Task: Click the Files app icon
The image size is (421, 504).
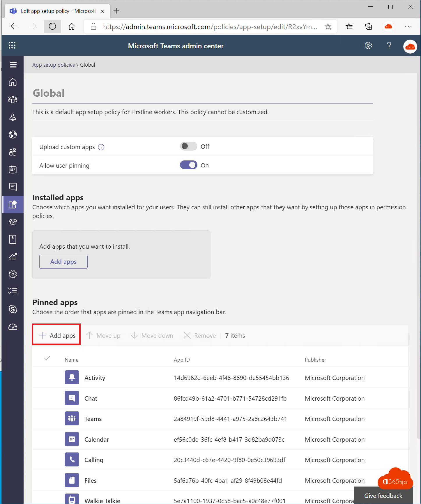Action: pyautogui.click(x=72, y=480)
